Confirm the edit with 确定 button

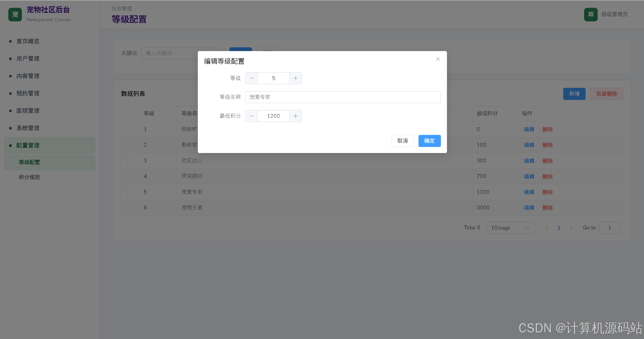(x=429, y=141)
